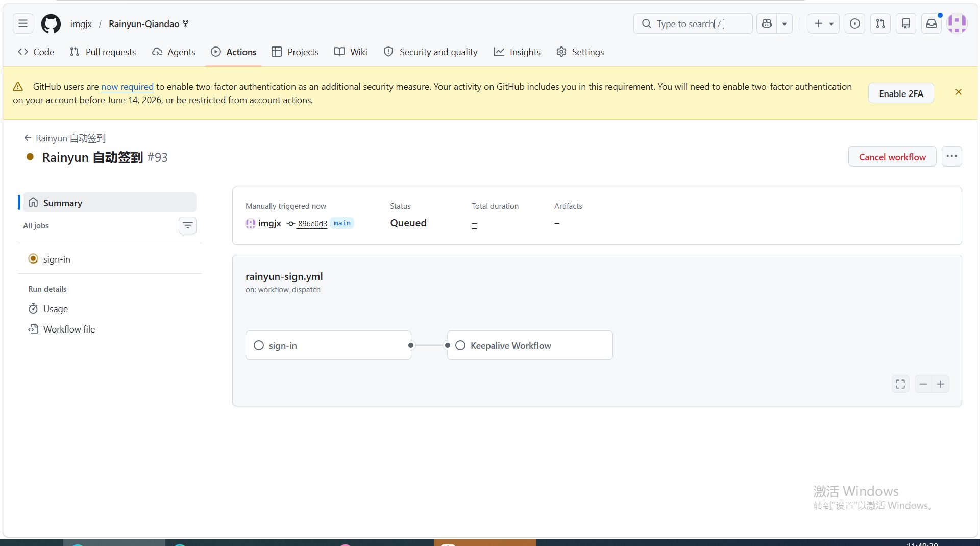Click the Queued status text
980x546 pixels.
(408, 223)
